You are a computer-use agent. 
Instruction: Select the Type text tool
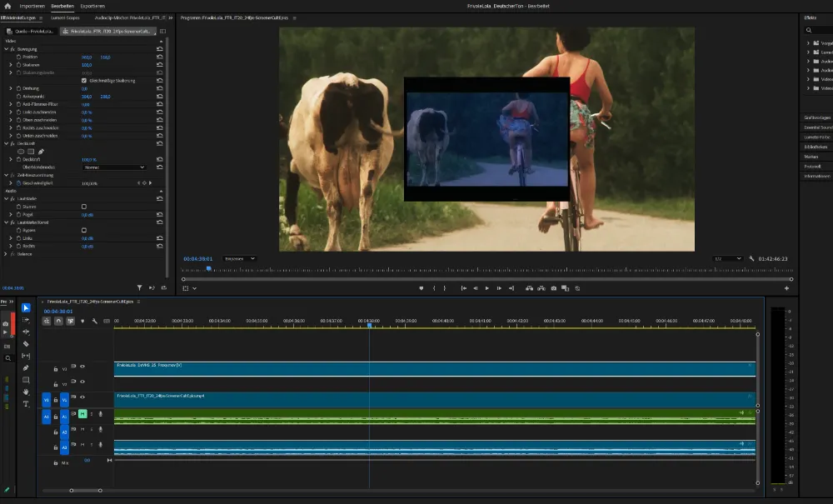[x=26, y=403]
